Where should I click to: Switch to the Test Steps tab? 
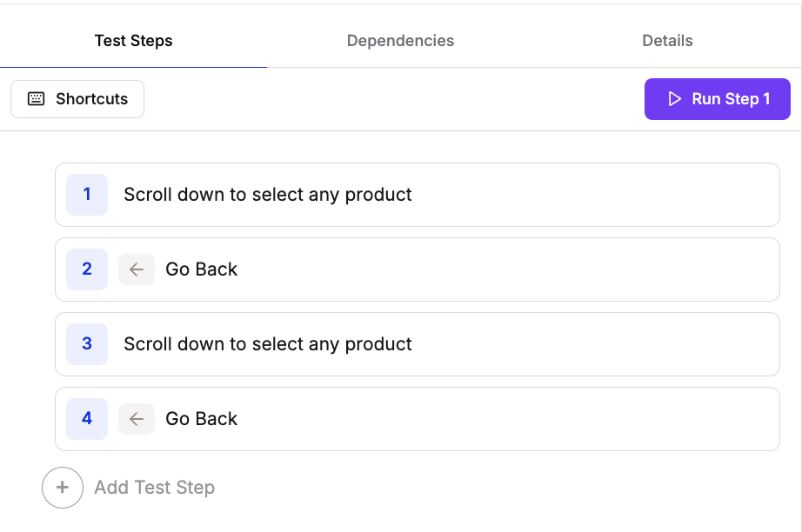tap(133, 41)
